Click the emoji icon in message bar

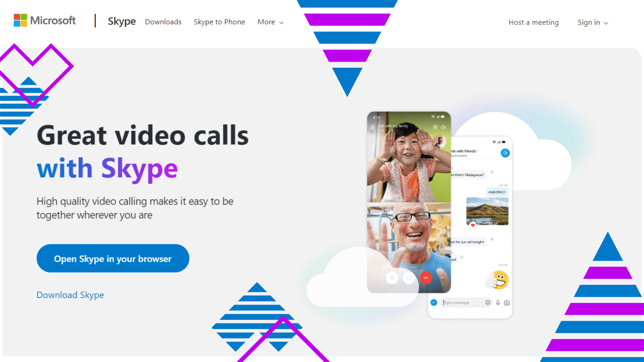[x=488, y=303]
